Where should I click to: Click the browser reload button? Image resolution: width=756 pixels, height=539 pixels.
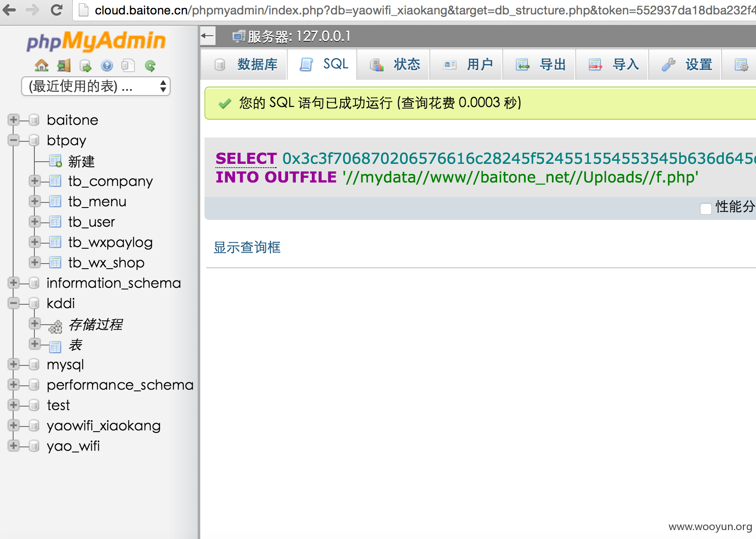click(56, 10)
